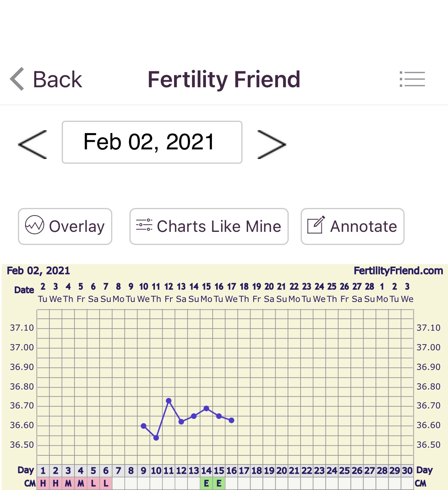Open the Feb 02, 2021 date picker
Viewport: 448px width, 490px height.
(x=152, y=142)
